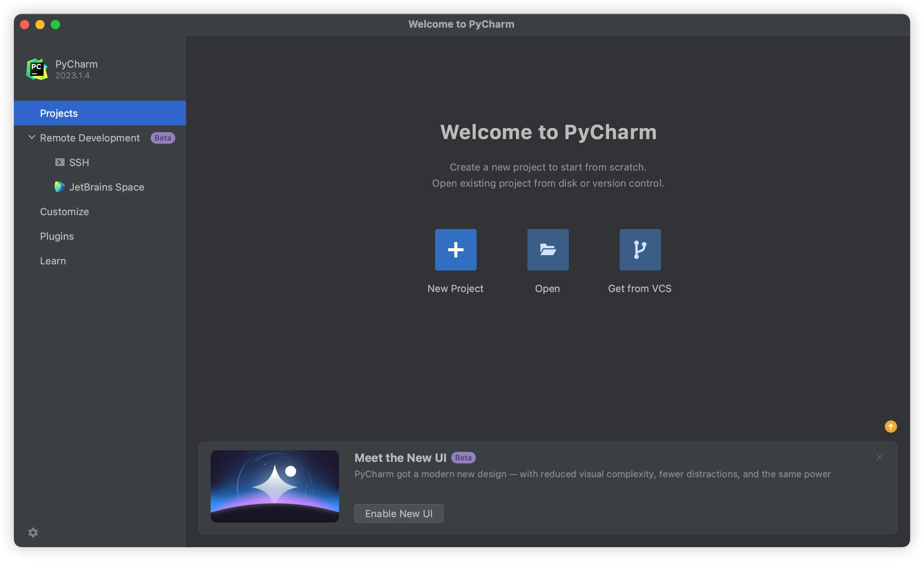Open the Remote Development section

[x=100, y=138]
